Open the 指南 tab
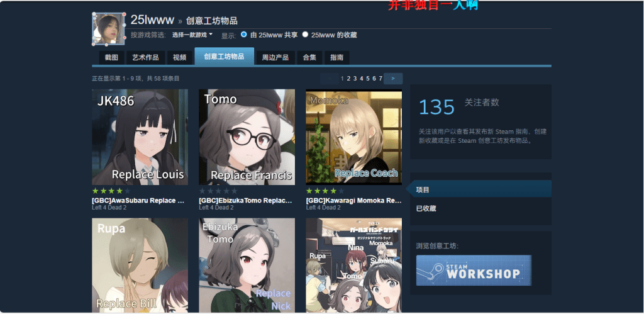 (336, 57)
